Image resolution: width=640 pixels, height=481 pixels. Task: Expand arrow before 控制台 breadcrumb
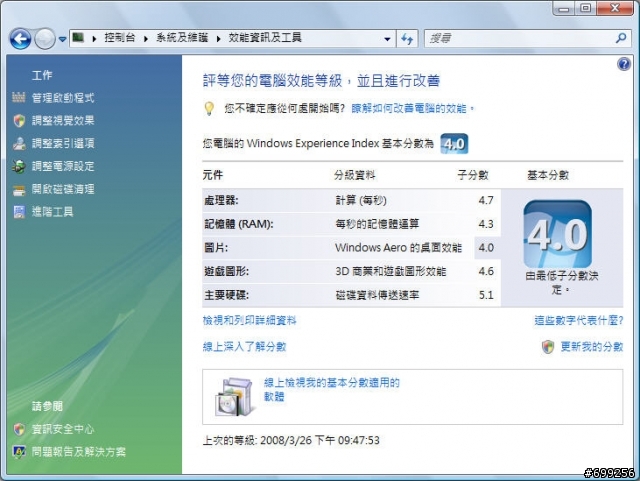click(94, 39)
